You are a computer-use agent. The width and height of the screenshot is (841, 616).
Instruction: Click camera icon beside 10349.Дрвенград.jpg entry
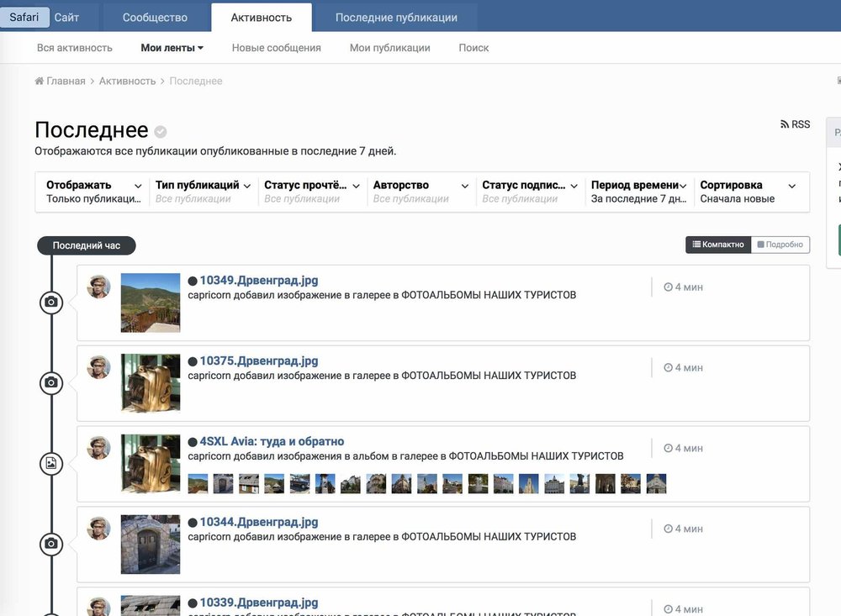[51, 302]
